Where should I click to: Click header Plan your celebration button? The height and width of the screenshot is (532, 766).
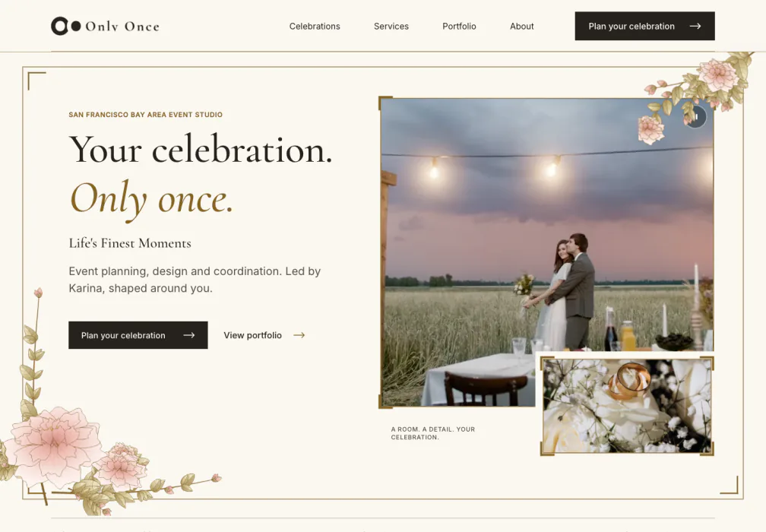pos(645,26)
